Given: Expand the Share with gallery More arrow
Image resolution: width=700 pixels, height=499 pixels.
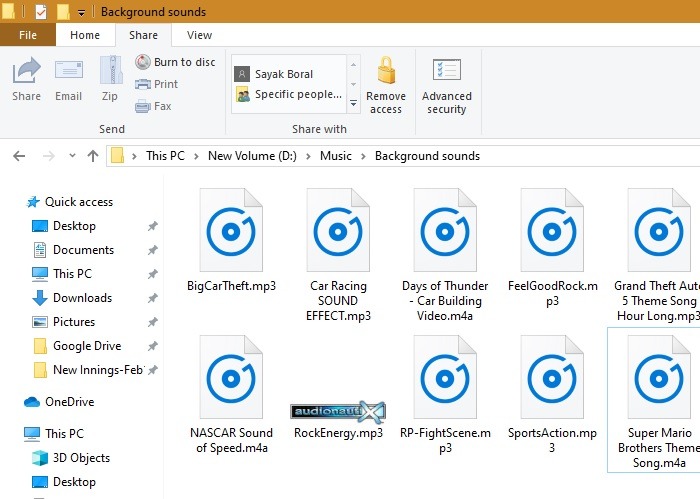Looking at the screenshot, I should pyautogui.click(x=353, y=104).
